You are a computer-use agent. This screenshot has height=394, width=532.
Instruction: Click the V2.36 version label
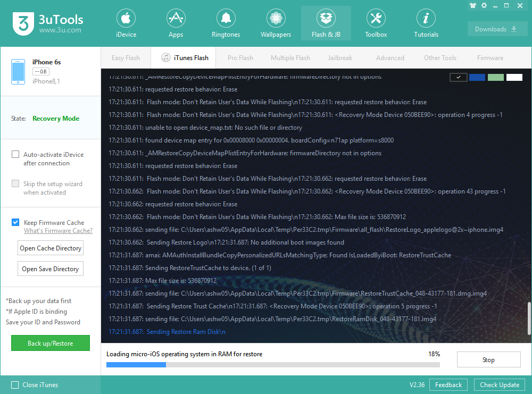417,385
